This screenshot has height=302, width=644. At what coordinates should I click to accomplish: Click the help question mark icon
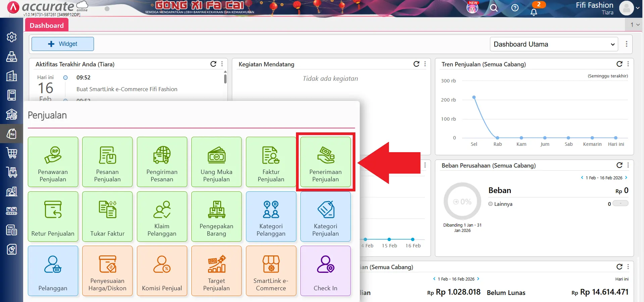[514, 8]
